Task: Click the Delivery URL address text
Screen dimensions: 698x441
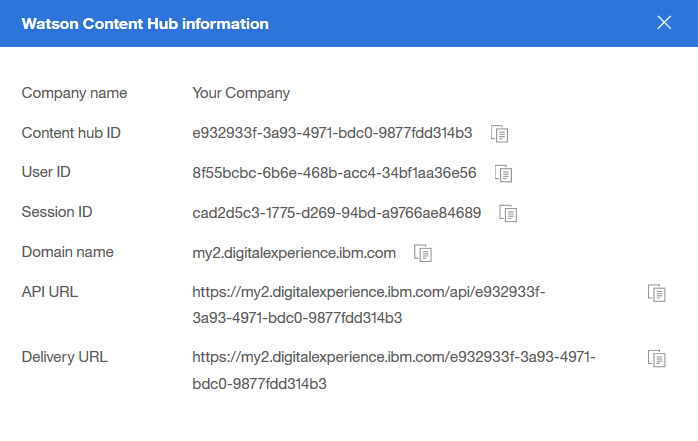Action: click(x=394, y=370)
